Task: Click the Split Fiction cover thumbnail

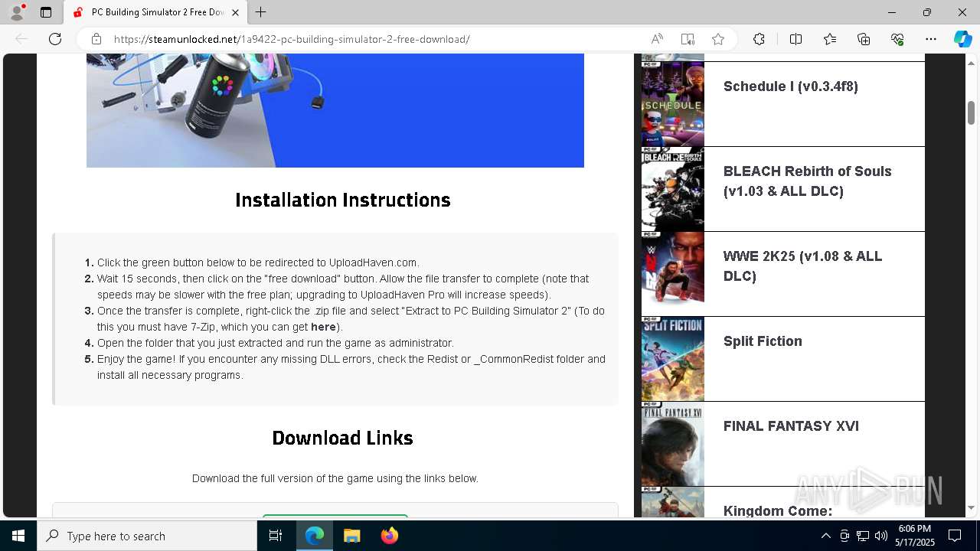Action: pyautogui.click(x=672, y=359)
